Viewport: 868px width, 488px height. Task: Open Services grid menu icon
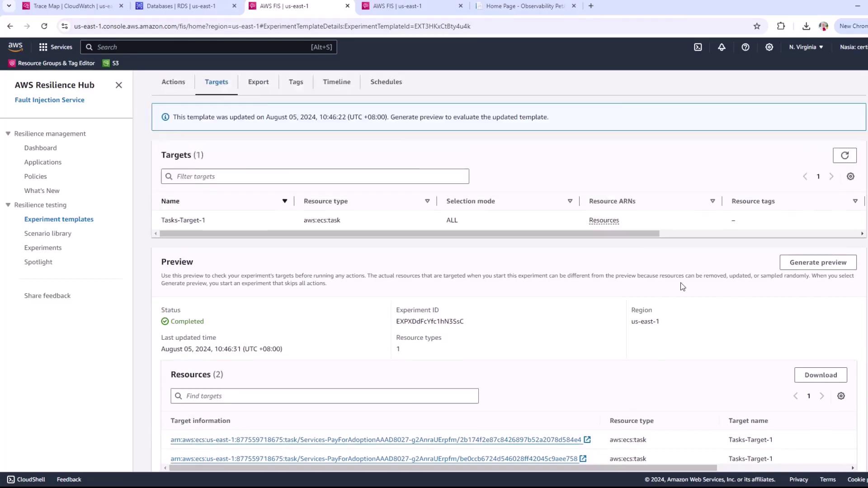click(43, 47)
